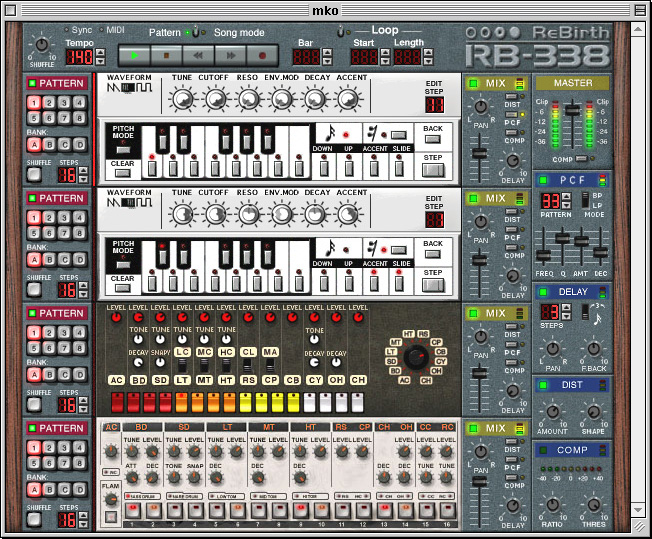Select pattern 5 in the first pattern section
This screenshot has height=539, width=652.
tap(34, 118)
